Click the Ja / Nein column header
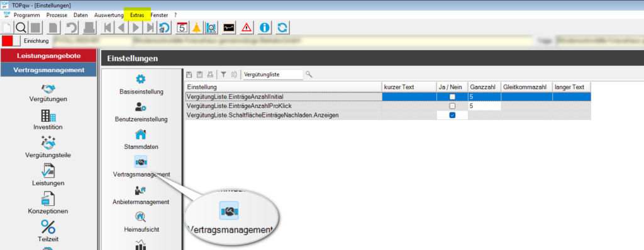644x250 pixels. 452,87
